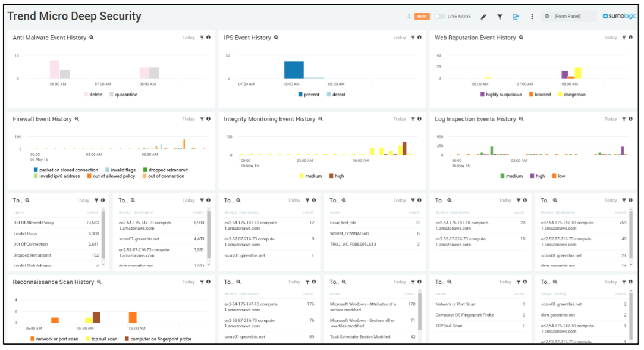This screenshot has width=644, height=350.
Task: Click the pencil edit dashboard icon
Action: (483, 17)
